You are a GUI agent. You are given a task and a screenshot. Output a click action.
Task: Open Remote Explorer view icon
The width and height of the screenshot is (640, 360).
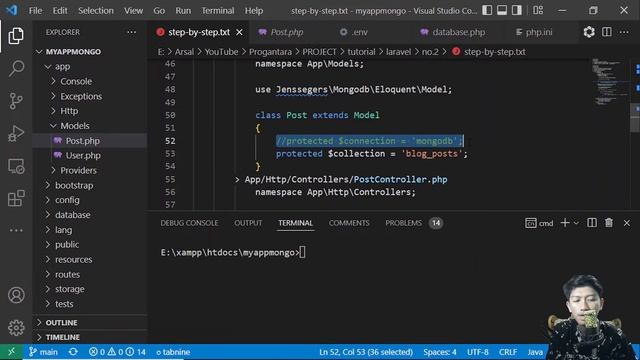pyautogui.click(x=16, y=166)
